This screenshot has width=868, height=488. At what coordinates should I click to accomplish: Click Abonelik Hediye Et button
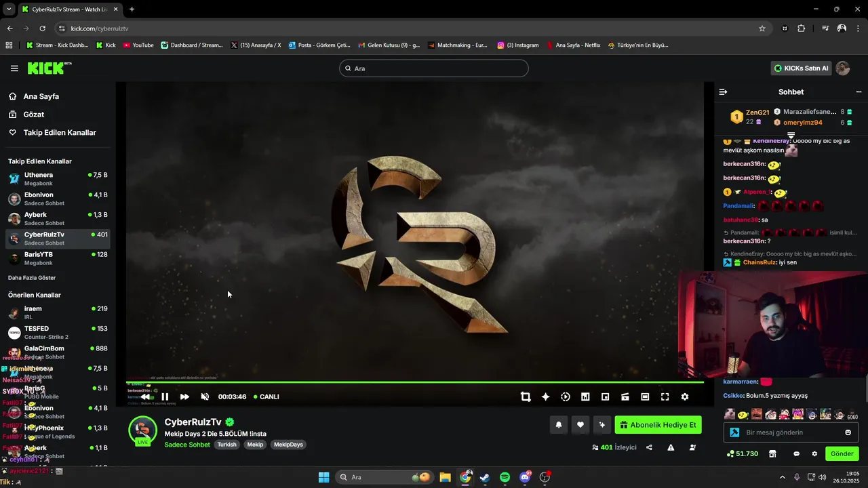point(658,425)
